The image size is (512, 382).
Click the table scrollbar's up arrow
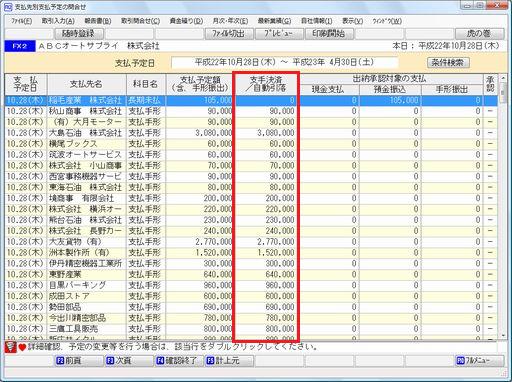(x=503, y=78)
